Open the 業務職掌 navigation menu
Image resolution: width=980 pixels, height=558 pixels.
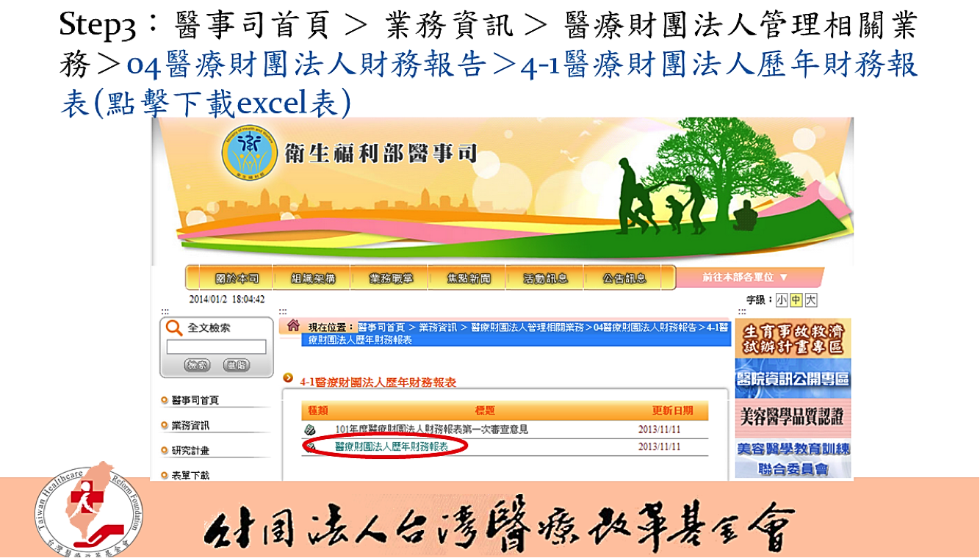391,278
